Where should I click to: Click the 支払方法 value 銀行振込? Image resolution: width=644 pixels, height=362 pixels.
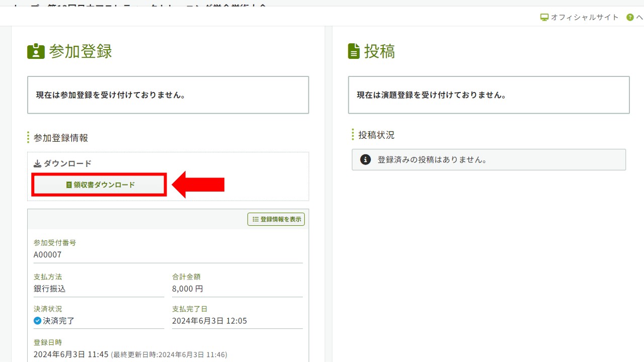pos(50,289)
